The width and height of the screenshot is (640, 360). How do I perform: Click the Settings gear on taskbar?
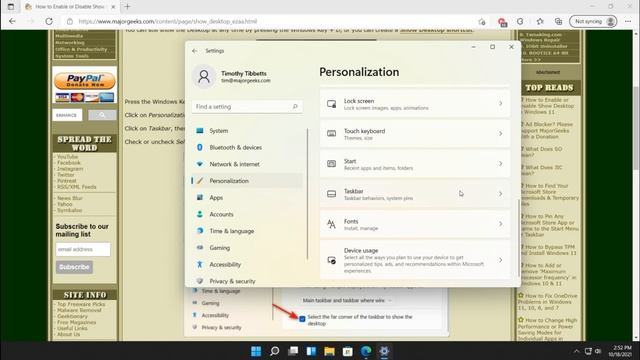[384, 351]
